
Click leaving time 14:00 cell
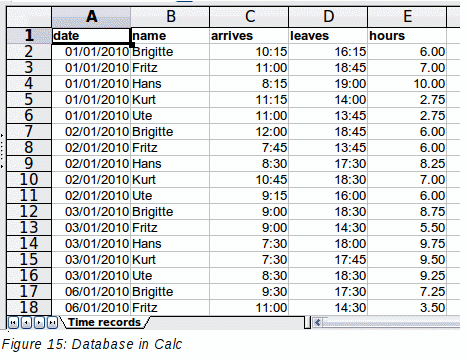point(328,100)
